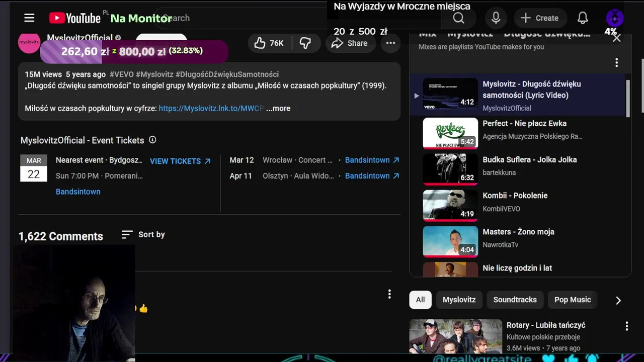This screenshot has height=362, width=644.
Task: Like the video (76K)
Action: pyautogui.click(x=269, y=43)
